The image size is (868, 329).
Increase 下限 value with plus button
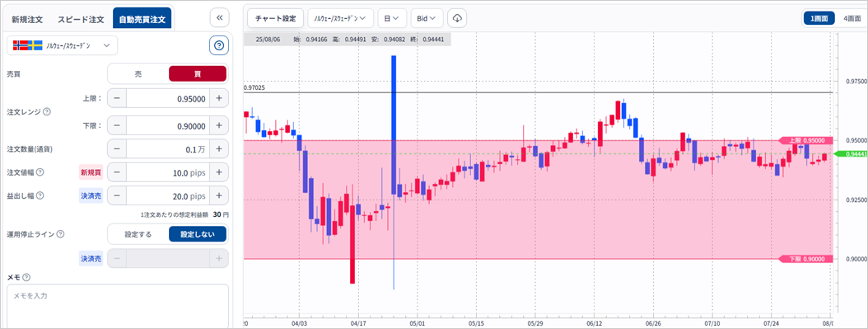click(x=219, y=125)
